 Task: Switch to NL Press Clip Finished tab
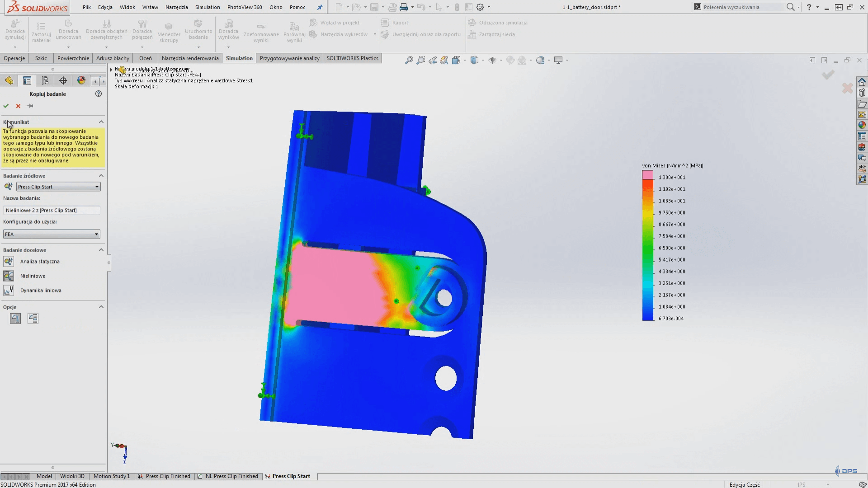point(231,476)
